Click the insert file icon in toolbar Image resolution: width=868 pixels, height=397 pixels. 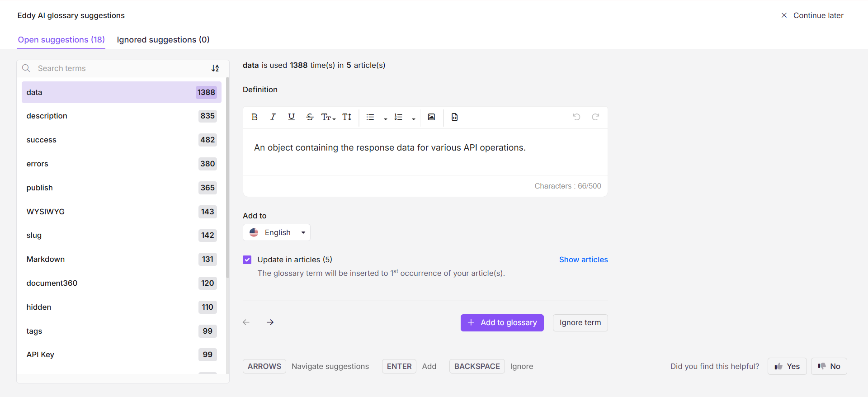point(455,117)
